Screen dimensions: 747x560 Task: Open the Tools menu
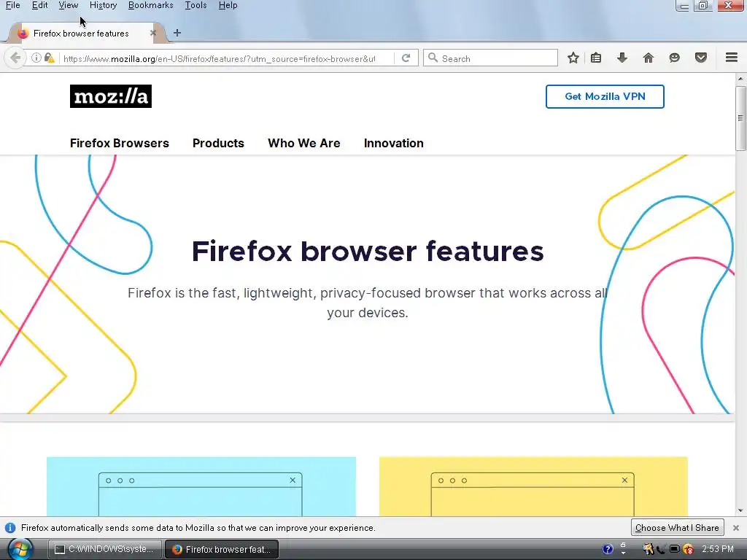click(196, 5)
